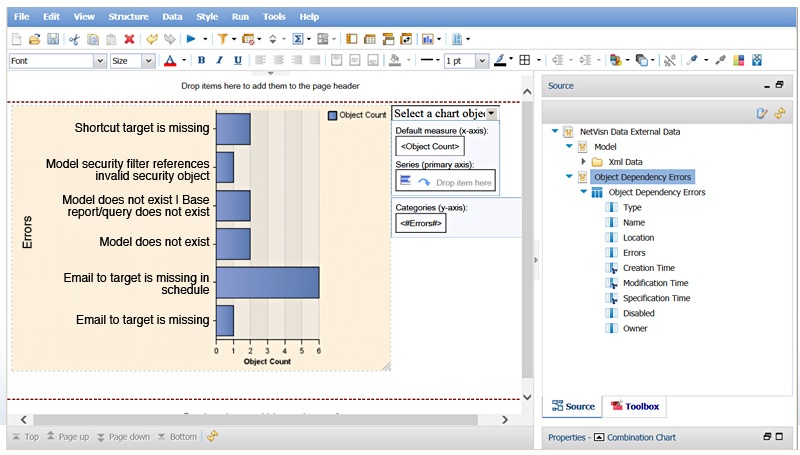Click the Series Drop item here zone
This screenshot has width=800, height=455.
(x=445, y=181)
